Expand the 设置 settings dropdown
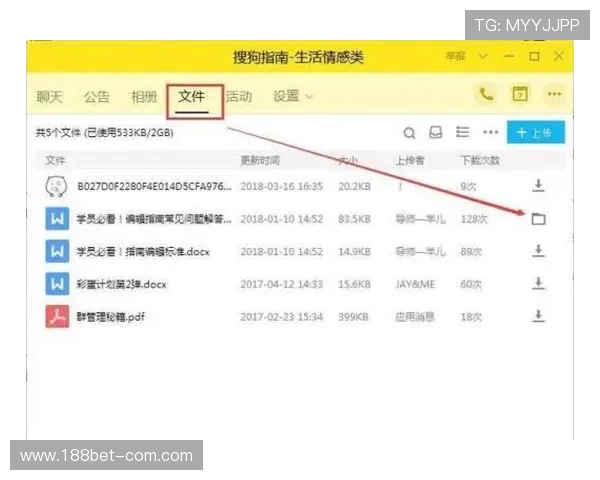600x480 pixels. [293, 96]
